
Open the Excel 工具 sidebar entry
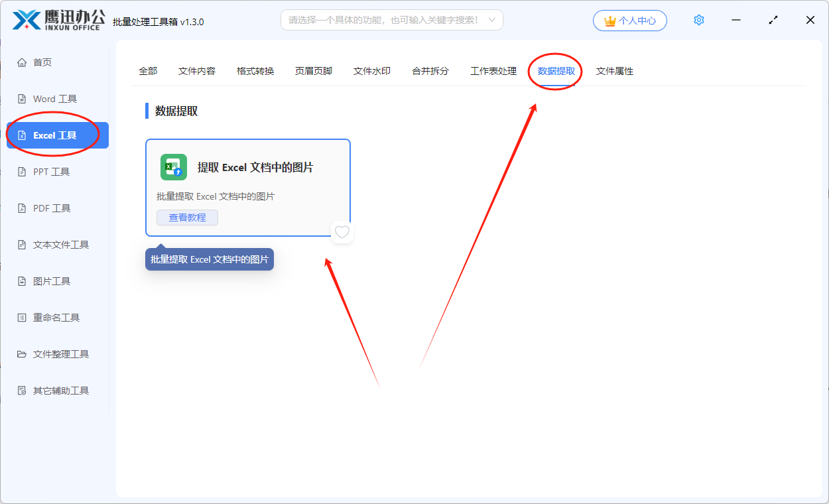coord(54,135)
